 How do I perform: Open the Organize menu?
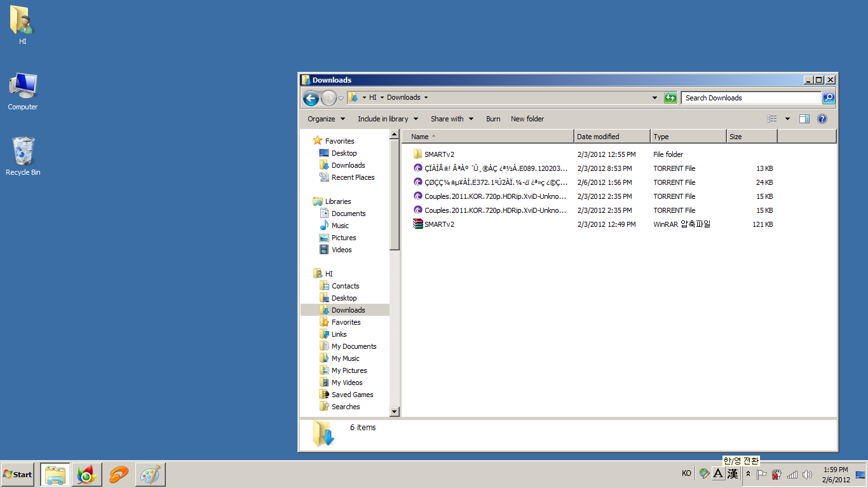(326, 119)
